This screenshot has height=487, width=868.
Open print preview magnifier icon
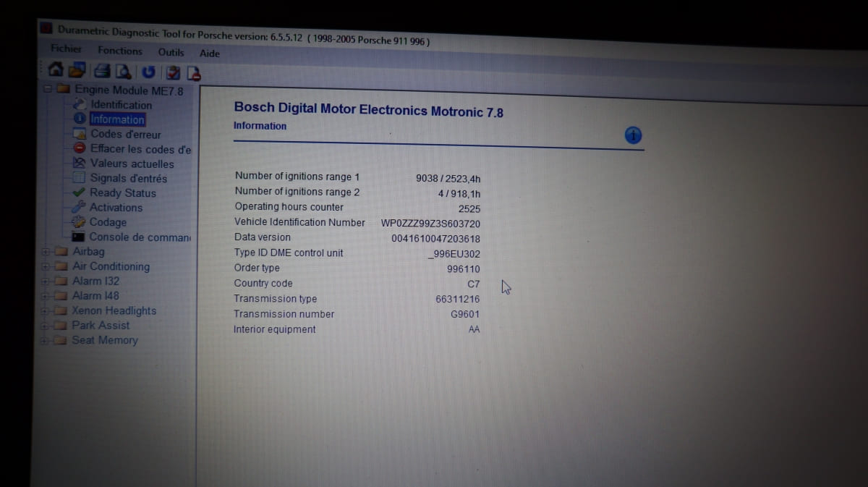pyautogui.click(x=124, y=72)
